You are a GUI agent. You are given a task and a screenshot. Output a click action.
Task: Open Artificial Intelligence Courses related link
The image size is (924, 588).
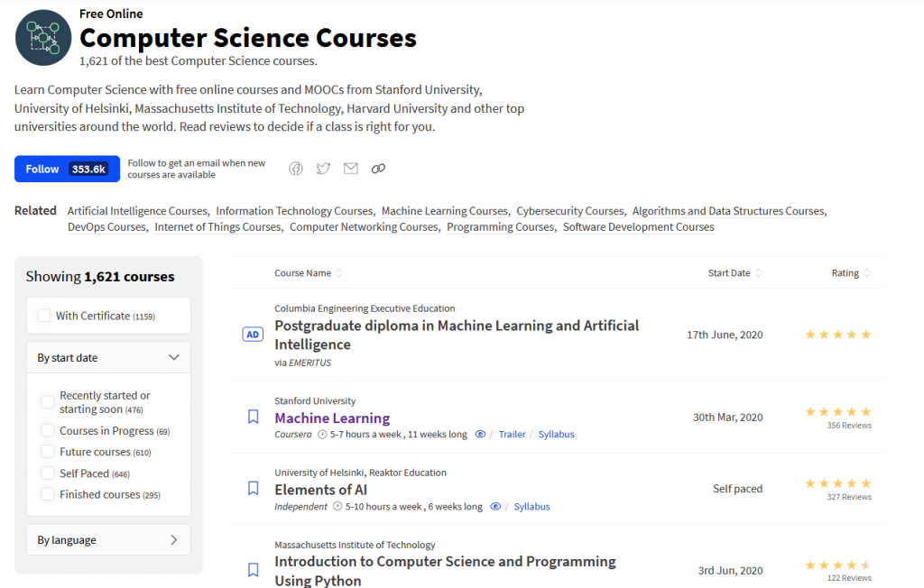[137, 211]
